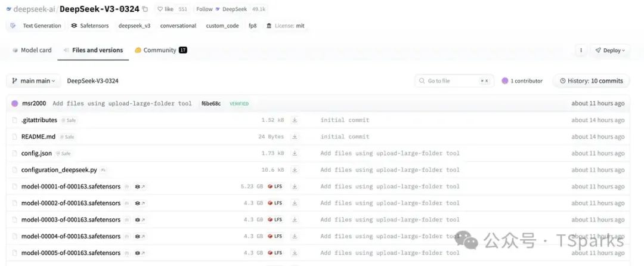Open the latest commit message about upload-large-folder
Viewport: 644px width, 266px height.
(122, 103)
